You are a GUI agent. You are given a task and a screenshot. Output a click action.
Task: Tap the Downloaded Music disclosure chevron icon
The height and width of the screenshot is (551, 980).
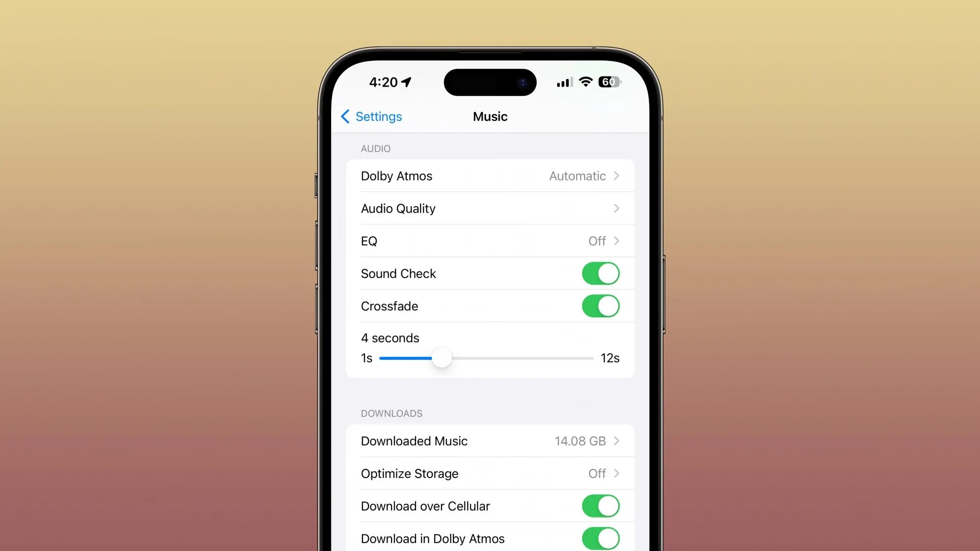pos(616,441)
